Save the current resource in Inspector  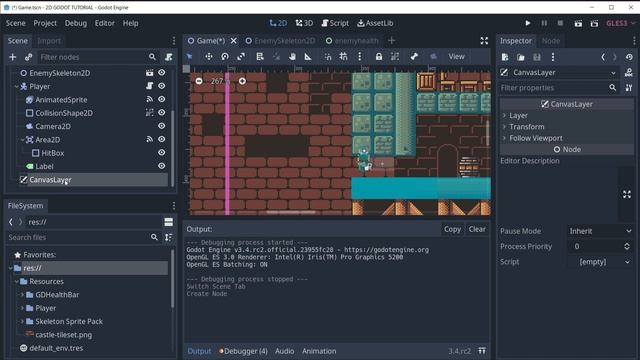537,57
